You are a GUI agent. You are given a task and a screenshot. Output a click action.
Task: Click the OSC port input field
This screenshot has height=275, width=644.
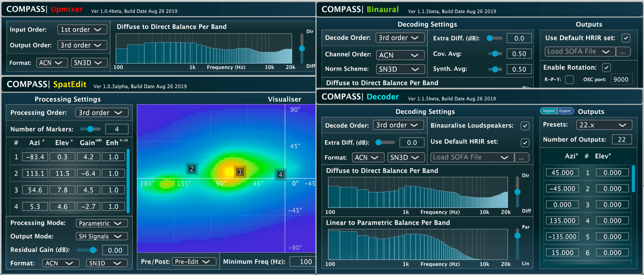621,80
